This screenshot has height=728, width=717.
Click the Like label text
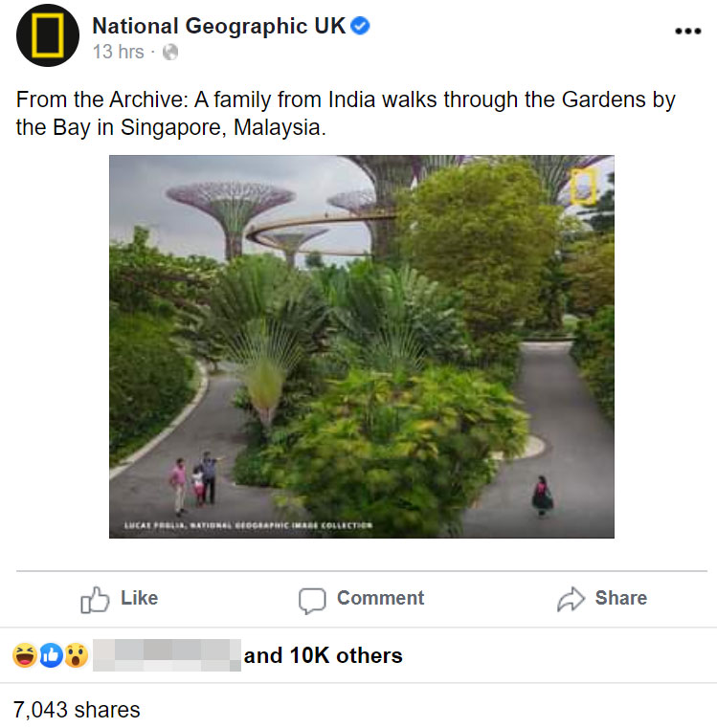[x=140, y=598]
